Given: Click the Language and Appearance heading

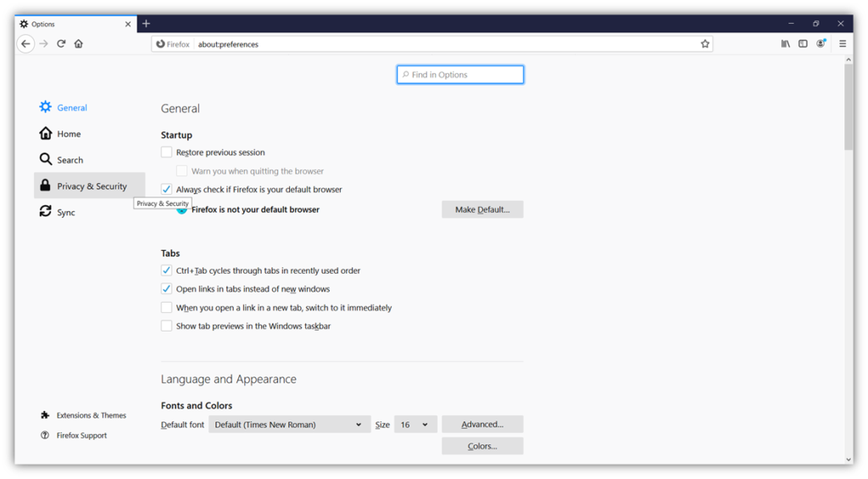Looking at the screenshot, I should click(x=229, y=379).
